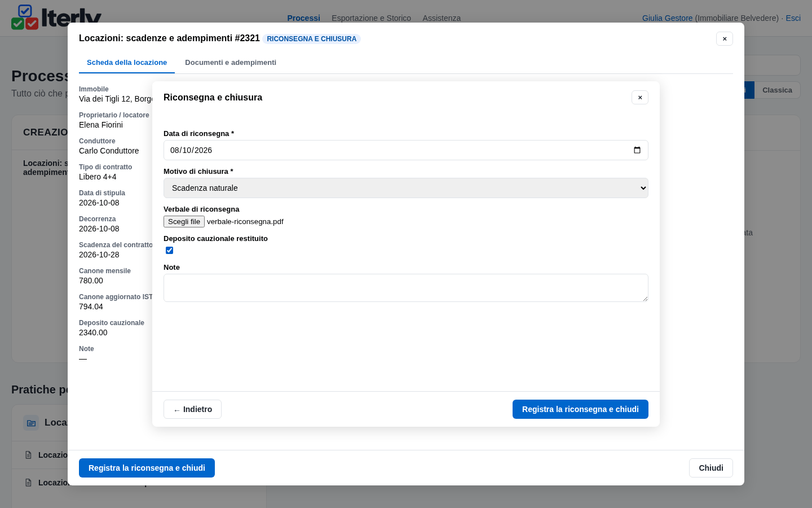Click Scegli file for verbale upload

[184, 222]
